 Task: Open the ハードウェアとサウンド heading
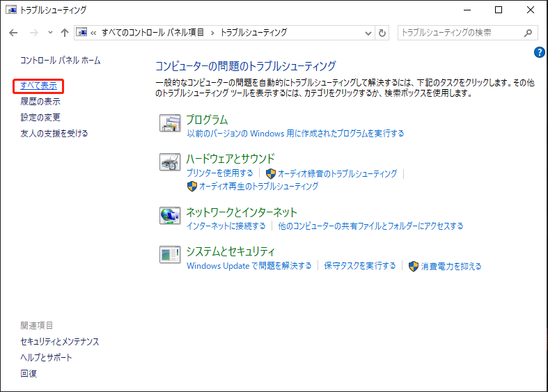[x=230, y=159]
